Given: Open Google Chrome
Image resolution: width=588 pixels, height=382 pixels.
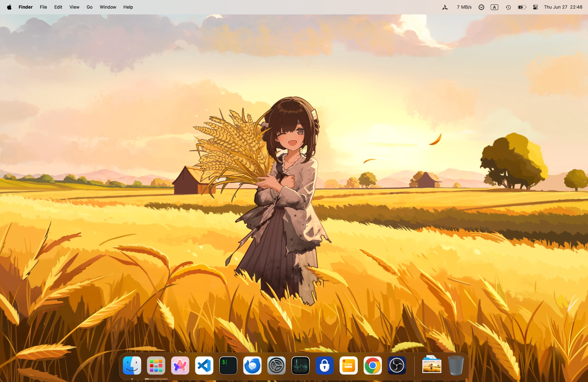Looking at the screenshot, I should pos(372,365).
